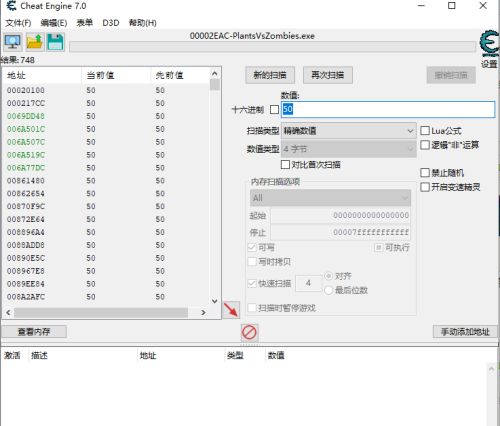The height and width of the screenshot is (426, 500).
Task: Click the 数值 column header in address table
Action: (x=276, y=356)
